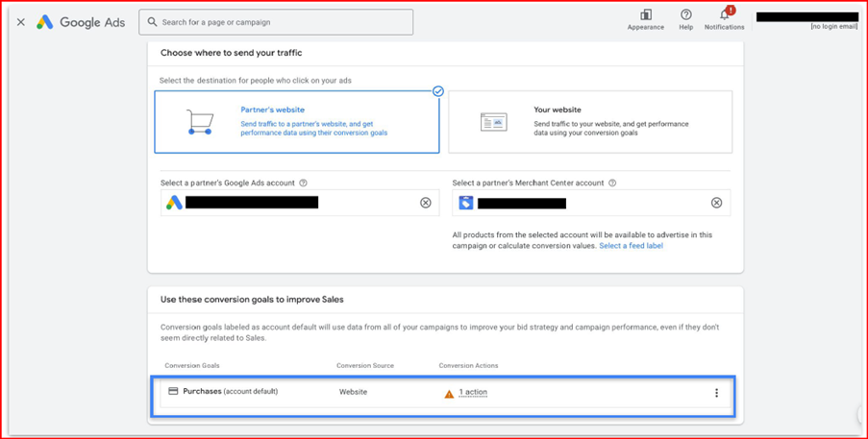Open the partner Google Ads account selector
The height and width of the screenshot is (439, 868).
(x=288, y=203)
